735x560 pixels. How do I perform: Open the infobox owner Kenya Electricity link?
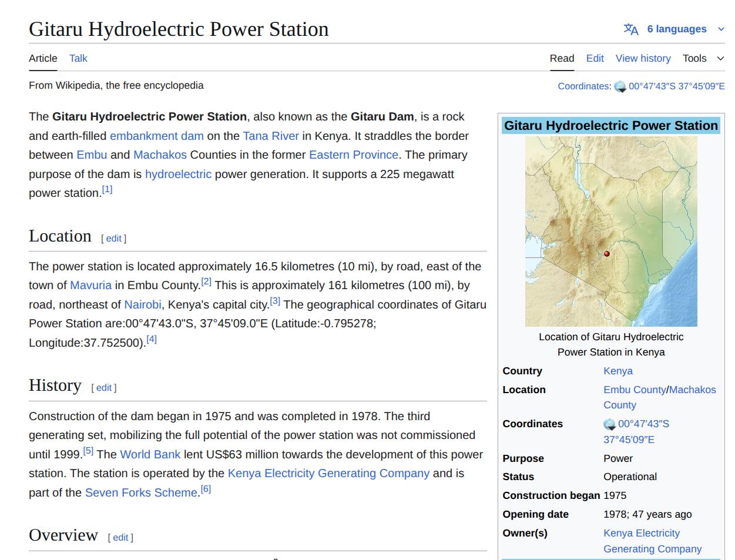tap(652, 541)
